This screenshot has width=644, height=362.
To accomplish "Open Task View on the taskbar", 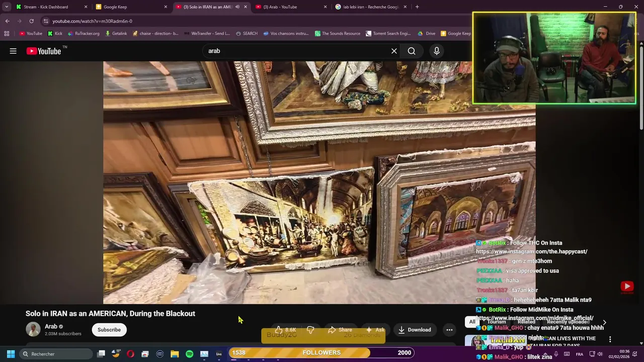I will click(101, 354).
